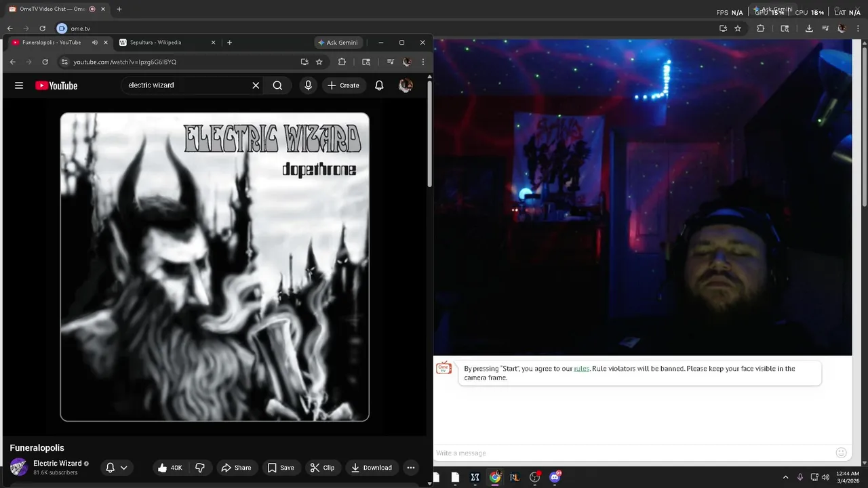
Task: Reload the YouTube page
Action: pyautogui.click(x=45, y=62)
